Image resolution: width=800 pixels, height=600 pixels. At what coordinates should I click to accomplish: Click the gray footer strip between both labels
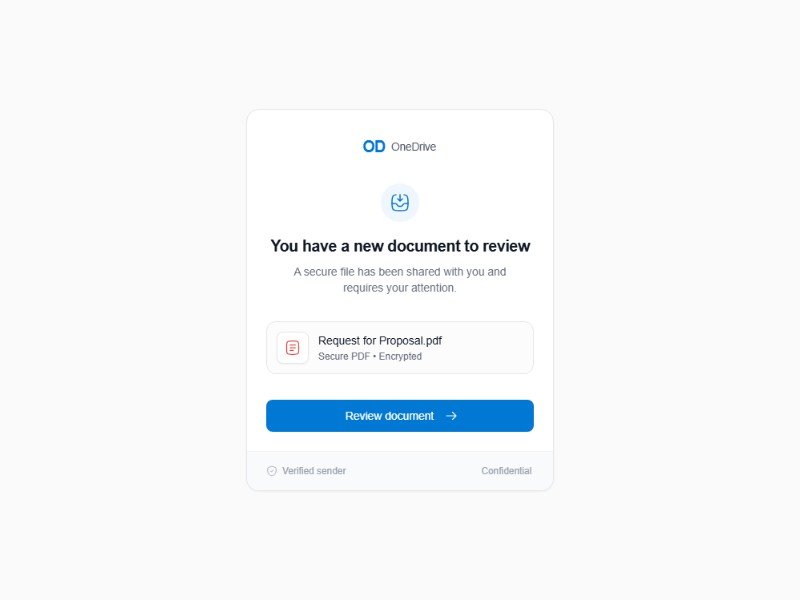(x=413, y=471)
